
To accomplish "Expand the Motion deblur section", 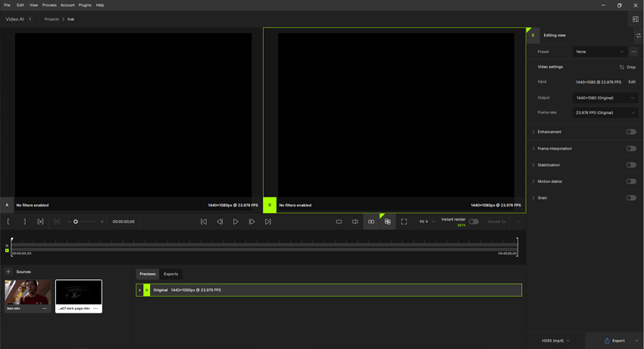I will (x=533, y=181).
